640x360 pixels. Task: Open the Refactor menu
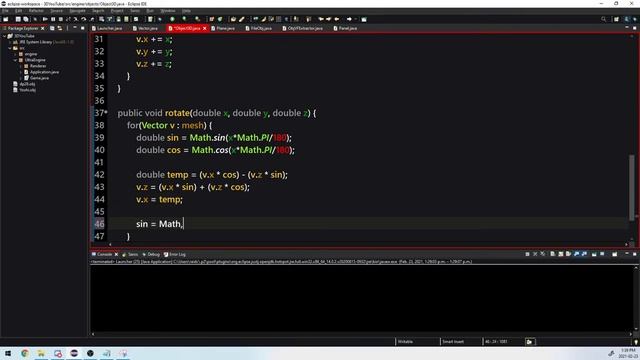click(x=36, y=11)
